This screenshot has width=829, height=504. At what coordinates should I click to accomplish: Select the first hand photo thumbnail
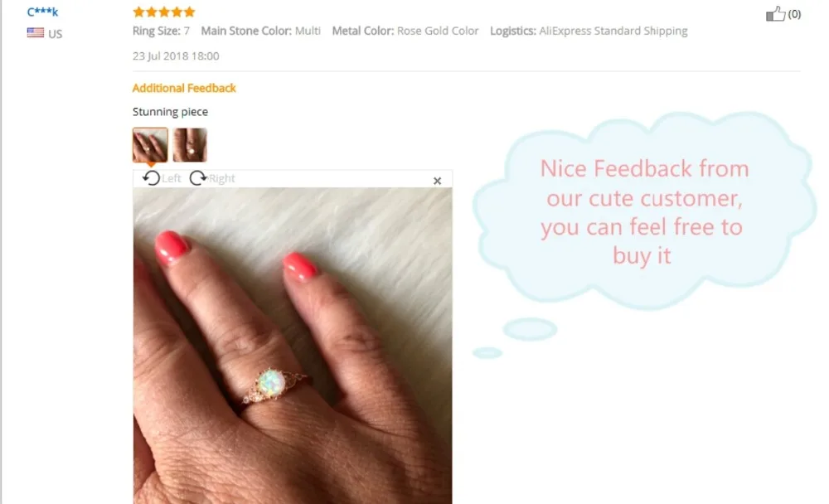[150, 145]
